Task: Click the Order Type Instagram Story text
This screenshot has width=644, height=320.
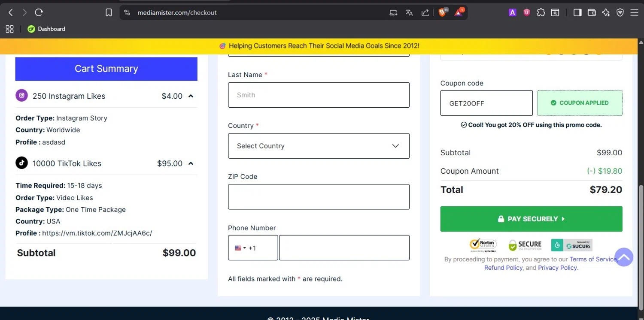Action: pos(61,118)
